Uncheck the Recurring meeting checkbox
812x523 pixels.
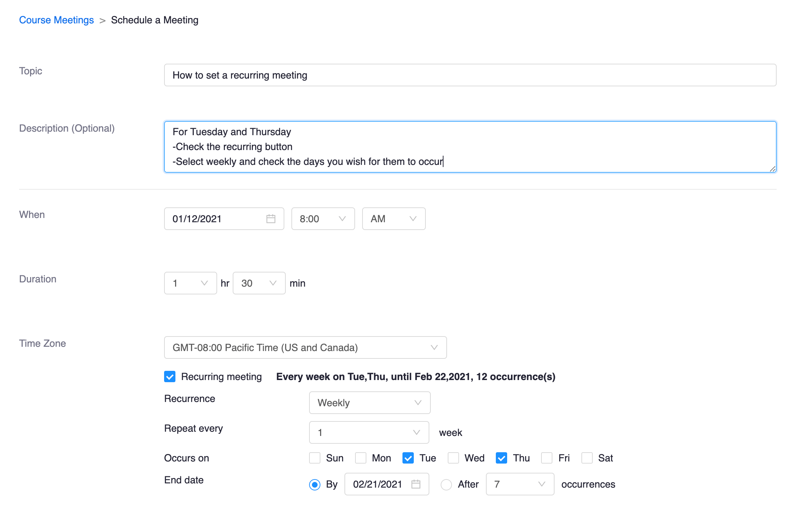[170, 377]
